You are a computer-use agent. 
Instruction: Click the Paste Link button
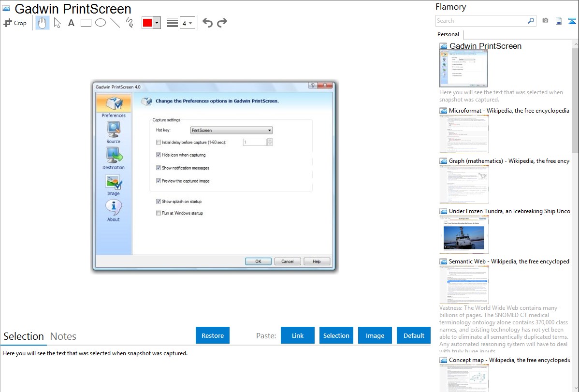pos(298,335)
